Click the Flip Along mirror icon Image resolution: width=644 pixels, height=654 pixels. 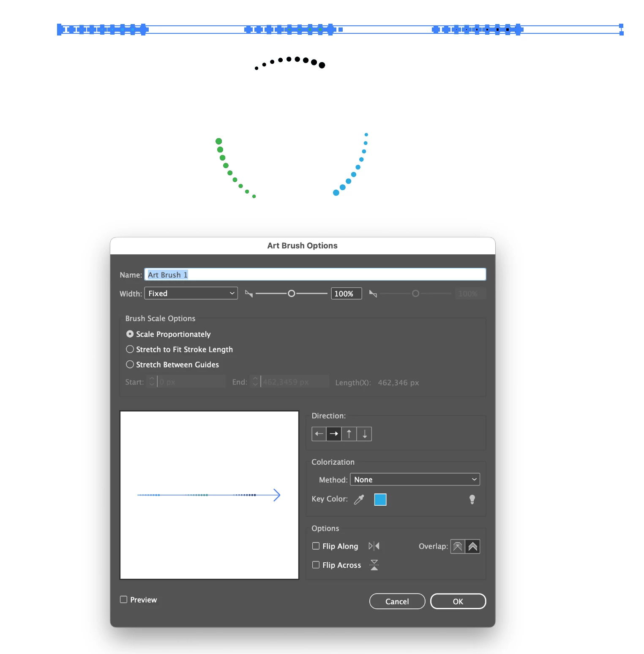[x=374, y=546]
